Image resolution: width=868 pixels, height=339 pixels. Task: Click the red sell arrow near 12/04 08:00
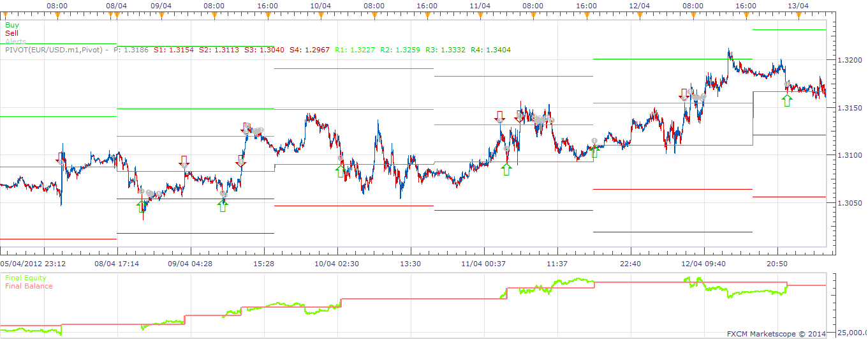pos(684,94)
